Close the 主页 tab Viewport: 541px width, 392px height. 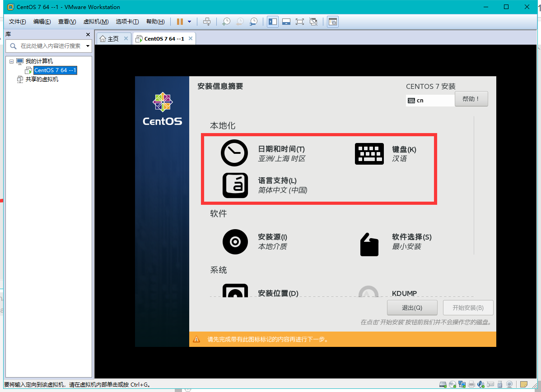126,38
